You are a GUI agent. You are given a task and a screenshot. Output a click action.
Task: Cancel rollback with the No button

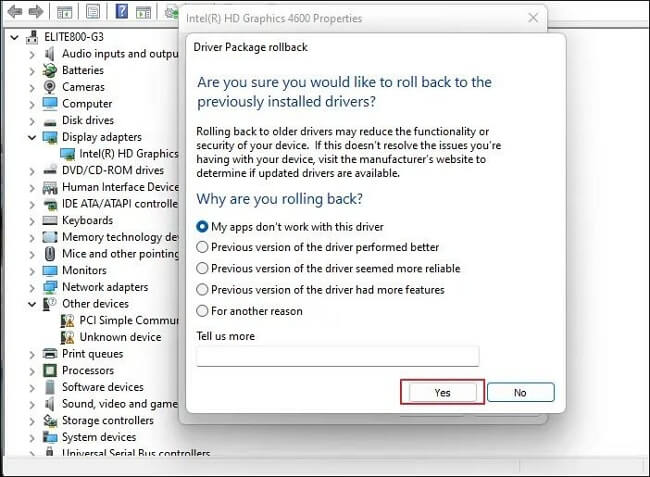520,392
